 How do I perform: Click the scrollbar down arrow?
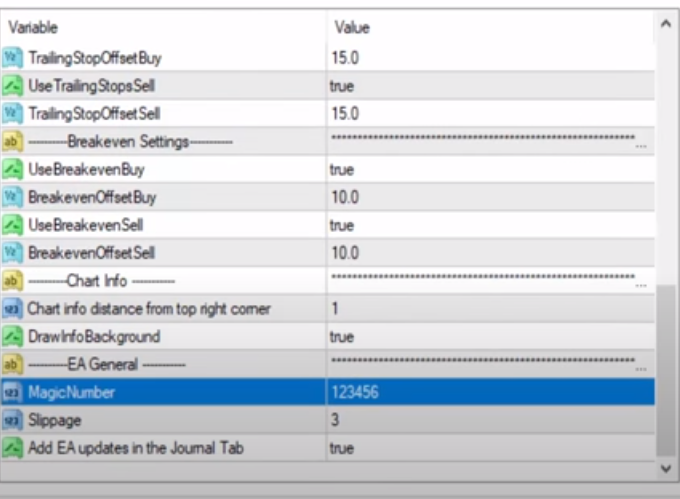(667, 468)
